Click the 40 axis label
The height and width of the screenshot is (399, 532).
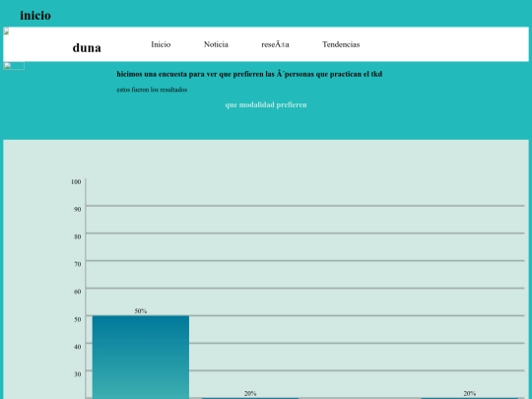pyautogui.click(x=78, y=347)
